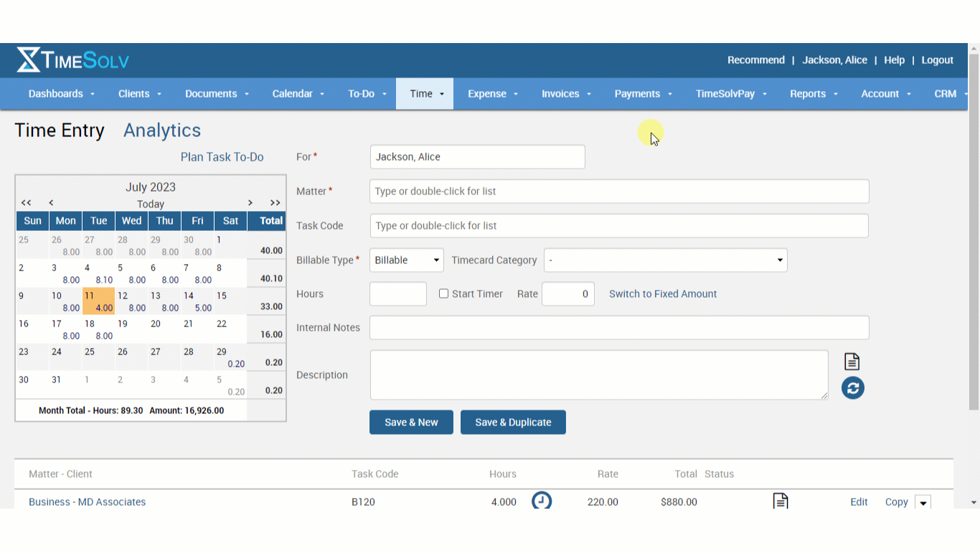Expand the Copy row dropdown arrow
The width and height of the screenshot is (980, 551).
point(923,502)
